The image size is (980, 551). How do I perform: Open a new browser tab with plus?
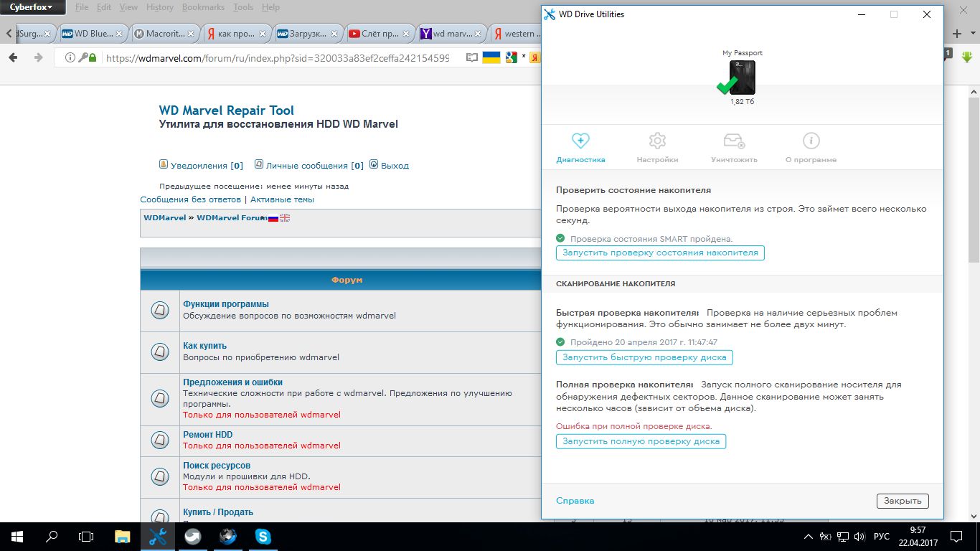click(956, 34)
